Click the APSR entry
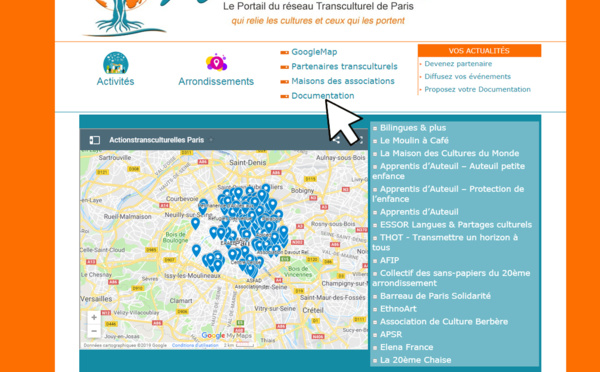Screen dimensions: 600x372 [x=391, y=334]
